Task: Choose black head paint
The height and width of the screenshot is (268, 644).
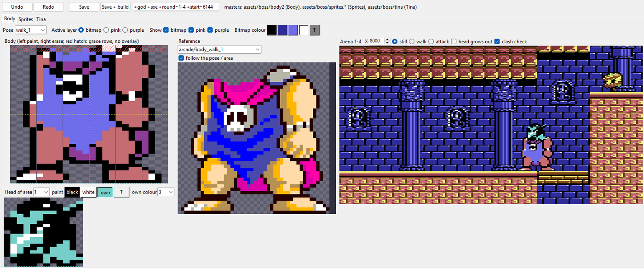Action: [72, 192]
